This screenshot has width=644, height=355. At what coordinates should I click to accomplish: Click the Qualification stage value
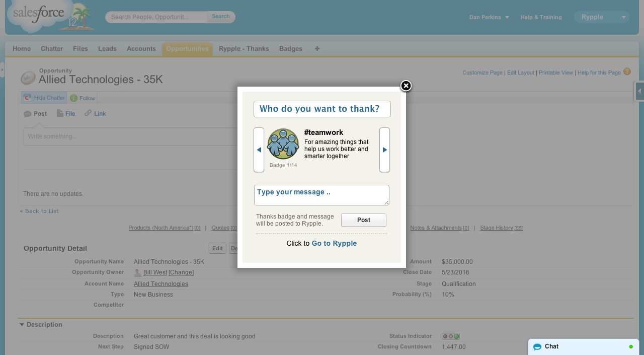tap(459, 284)
